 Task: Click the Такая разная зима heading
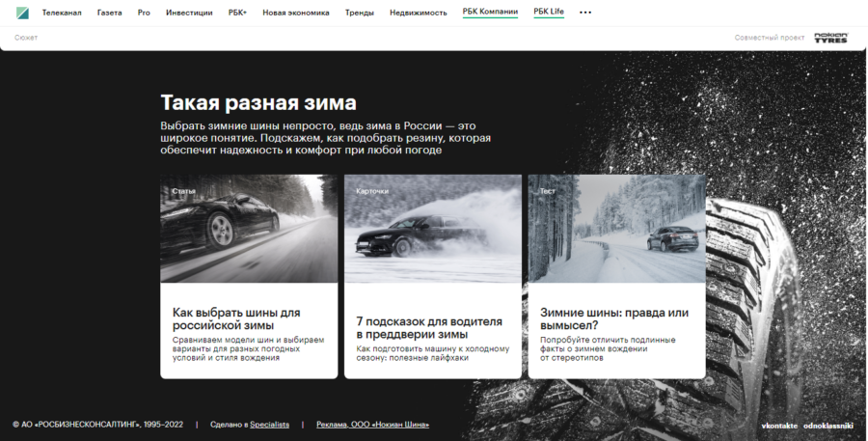coord(258,103)
